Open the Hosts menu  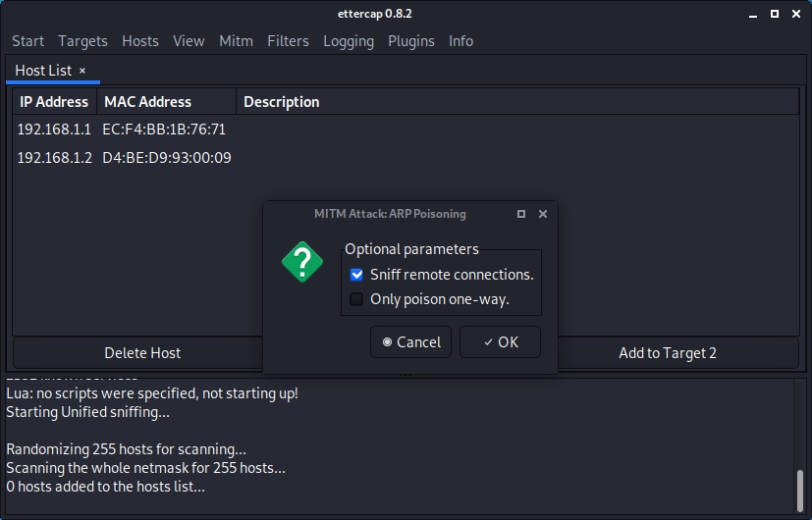(x=140, y=41)
